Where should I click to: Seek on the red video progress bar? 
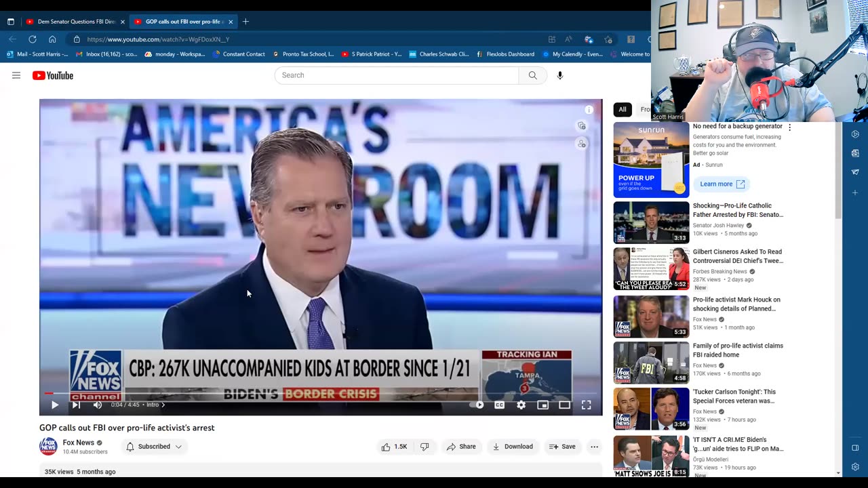[x=321, y=393]
